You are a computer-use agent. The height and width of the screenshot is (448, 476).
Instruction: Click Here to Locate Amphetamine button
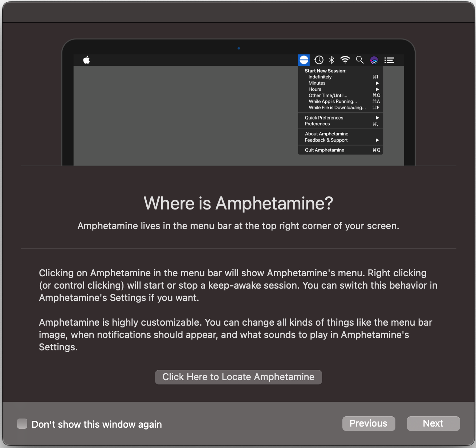tap(238, 377)
